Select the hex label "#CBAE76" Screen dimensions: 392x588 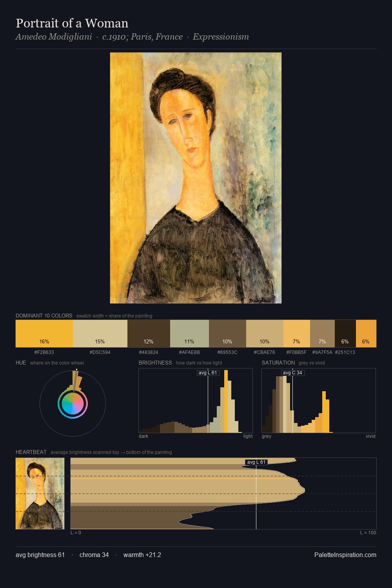coord(265,352)
